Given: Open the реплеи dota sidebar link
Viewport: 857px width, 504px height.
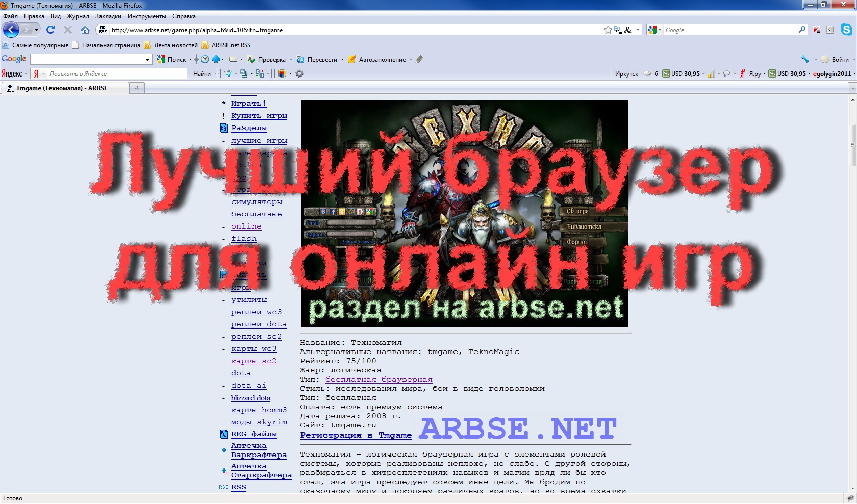Looking at the screenshot, I should (x=259, y=324).
